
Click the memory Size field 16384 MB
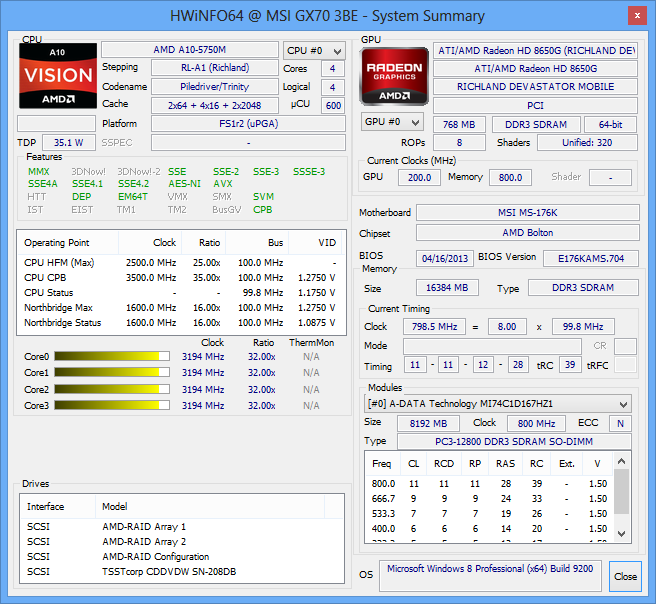(x=447, y=288)
